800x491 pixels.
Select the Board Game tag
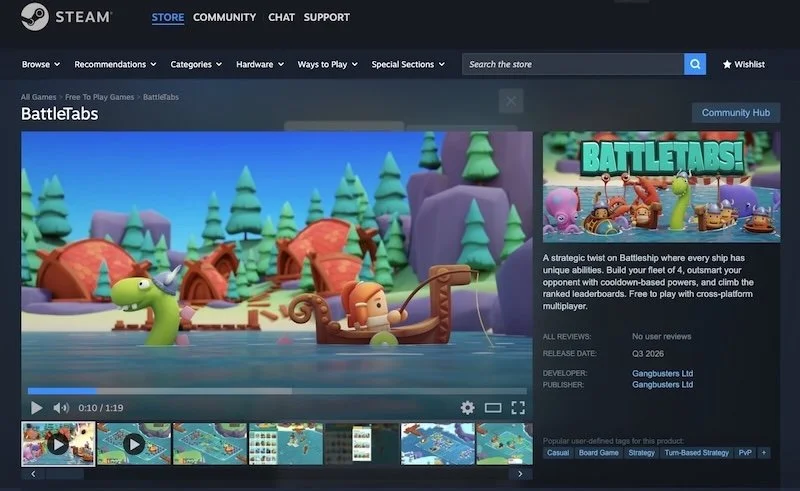(x=598, y=453)
